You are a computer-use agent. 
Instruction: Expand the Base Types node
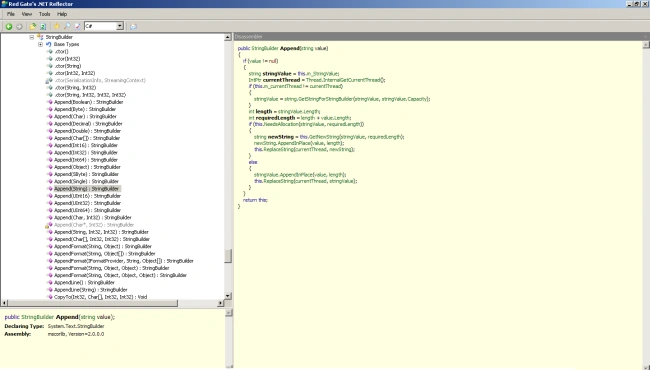(x=40, y=44)
